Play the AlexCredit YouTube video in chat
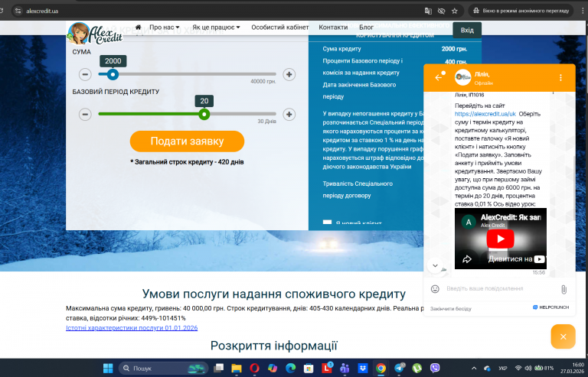 500,239
